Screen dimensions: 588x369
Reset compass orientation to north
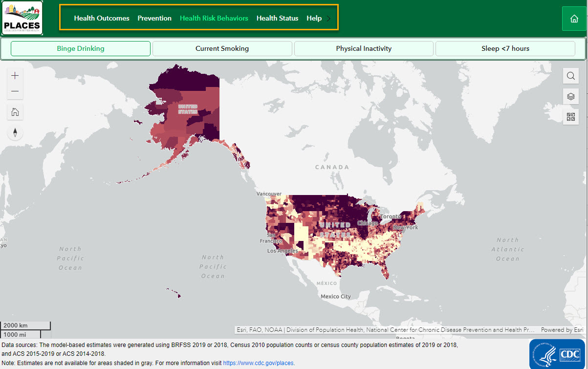tap(15, 132)
